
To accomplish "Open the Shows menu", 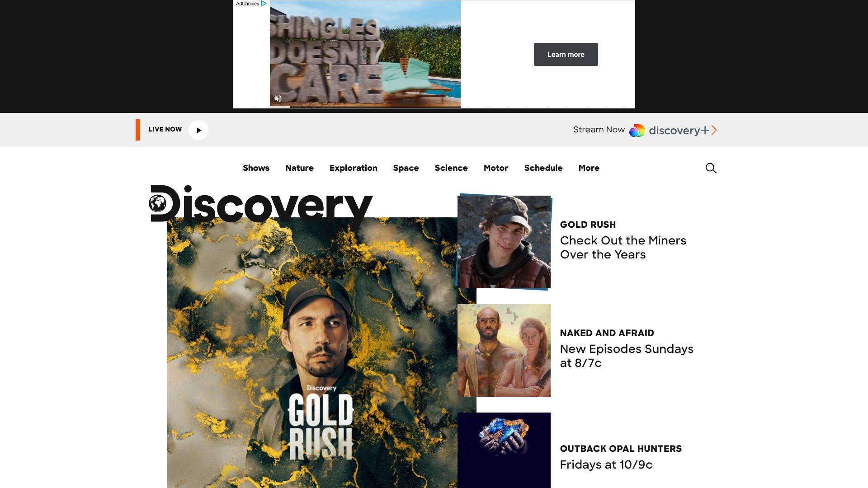I will pos(256,168).
